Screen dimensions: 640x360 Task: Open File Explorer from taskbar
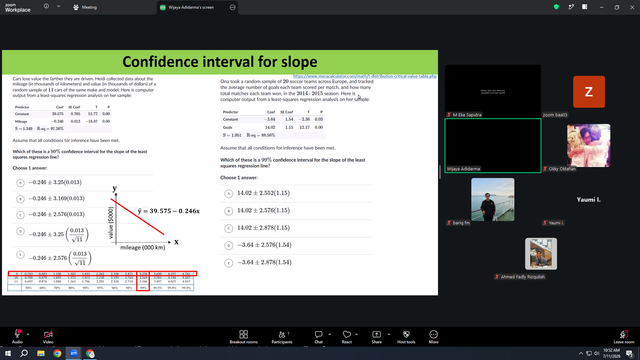click(41, 353)
